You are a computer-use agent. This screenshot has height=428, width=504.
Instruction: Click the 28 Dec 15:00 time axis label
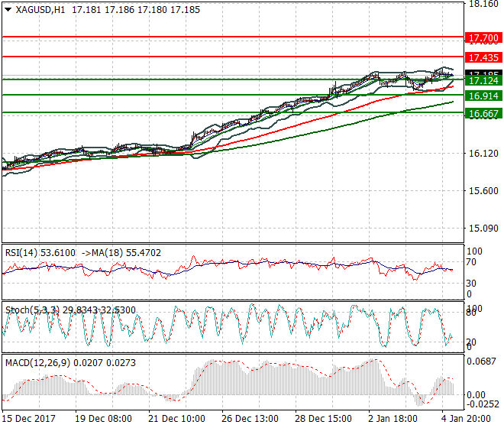point(323,419)
